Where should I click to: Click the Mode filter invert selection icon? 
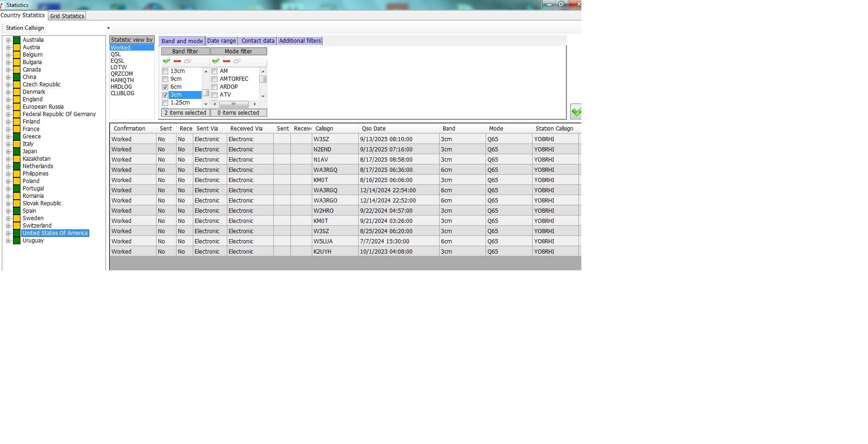237,61
